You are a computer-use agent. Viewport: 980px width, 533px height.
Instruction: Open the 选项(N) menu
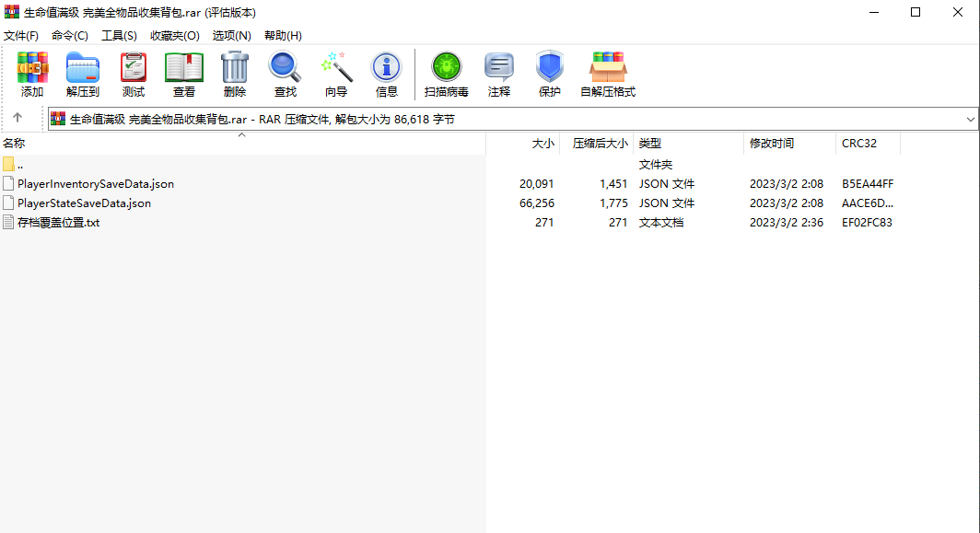[x=231, y=36]
